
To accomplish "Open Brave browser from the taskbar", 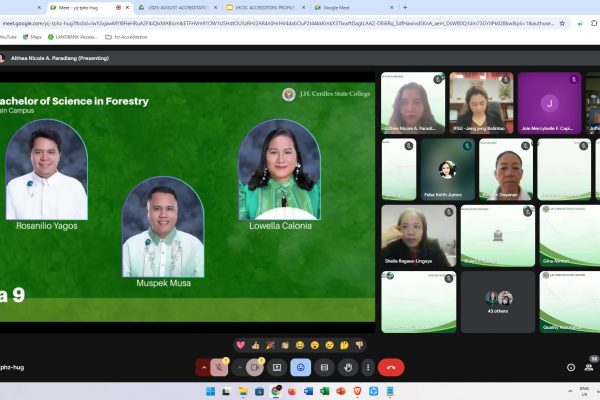I will coord(357,391).
